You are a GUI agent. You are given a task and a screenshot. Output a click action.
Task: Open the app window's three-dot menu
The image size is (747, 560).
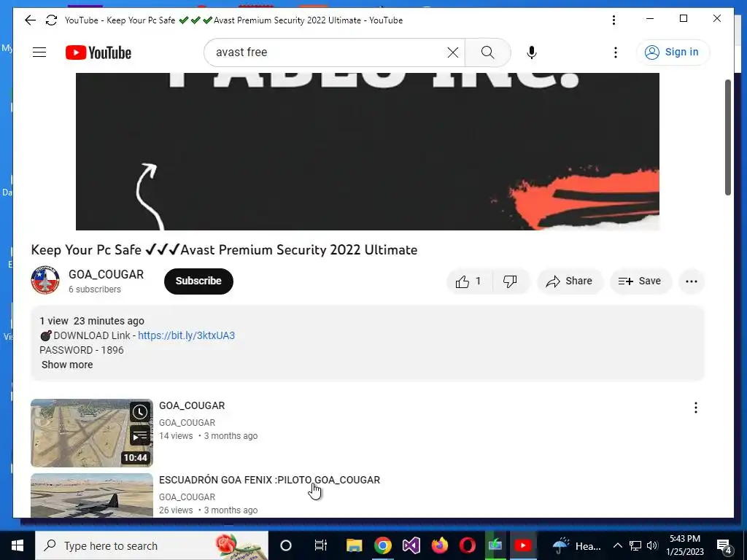(x=614, y=20)
